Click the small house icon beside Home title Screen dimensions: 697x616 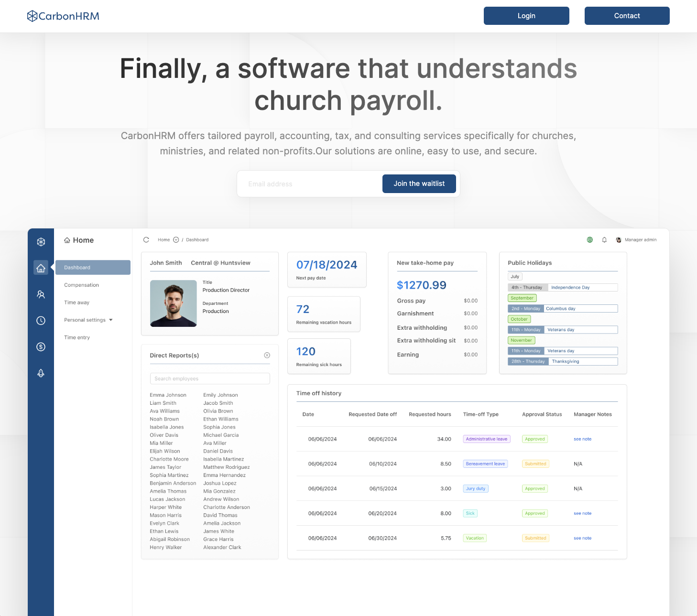[x=67, y=240]
